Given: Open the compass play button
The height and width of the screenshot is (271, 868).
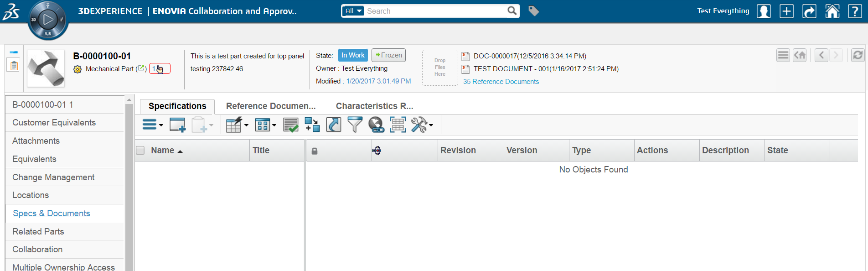Looking at the screenshot, I should point(48,20).
